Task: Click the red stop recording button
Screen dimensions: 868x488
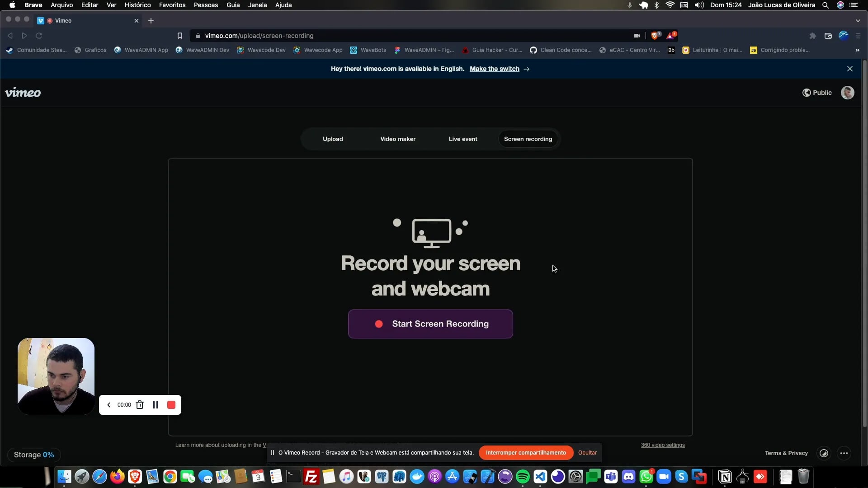Action: tap(171, 405)
